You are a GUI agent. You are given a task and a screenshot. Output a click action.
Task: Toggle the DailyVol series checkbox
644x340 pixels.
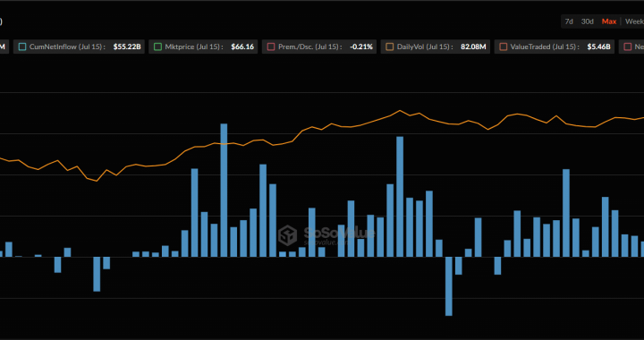click(390, 47)
